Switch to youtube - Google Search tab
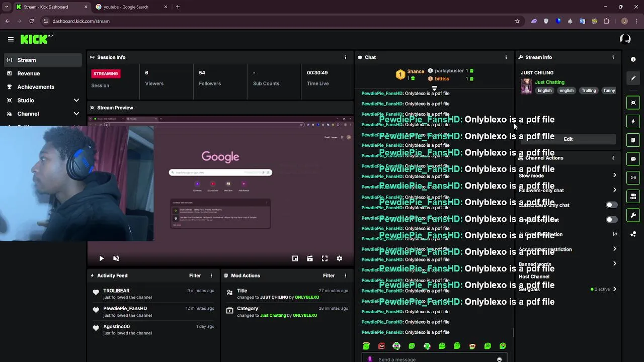Screen dimensions: 644x362 coord(131,7)
